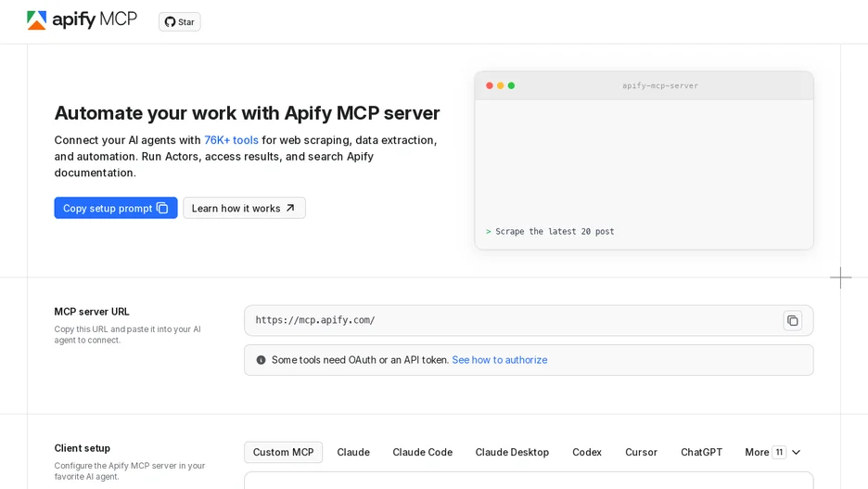Switch to the Codex tab
This screenshot has height=489, width=868.
tap(587, 453)
